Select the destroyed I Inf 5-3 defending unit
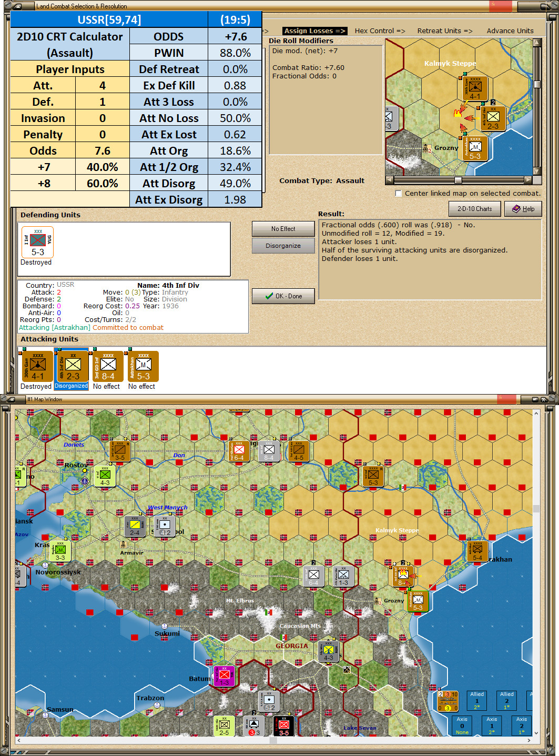Image resolution: width=559 pixels, height=756 pixels. click(x=37, y=243)
